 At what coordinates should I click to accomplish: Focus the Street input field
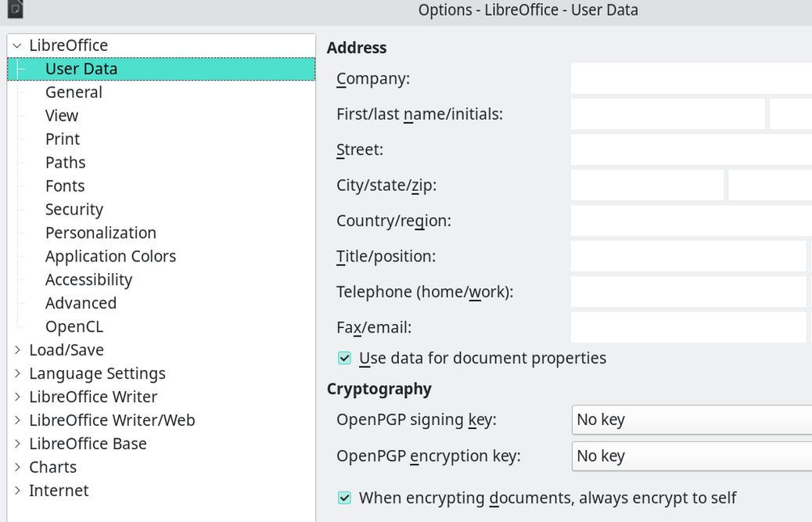pyautogui.click(x=692, y=149)
